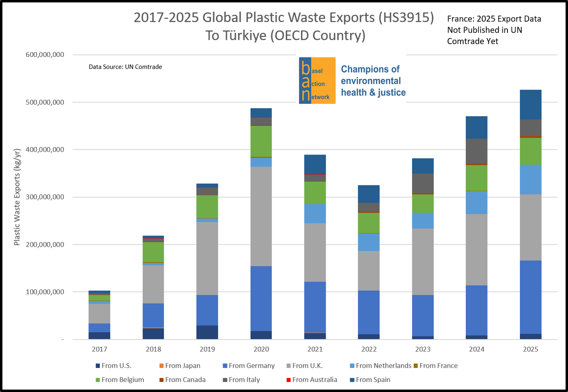This screenshot has height=392, width=568.
Task: Click the 'From U.S.' legend color swatch
Action: [98, 366]
